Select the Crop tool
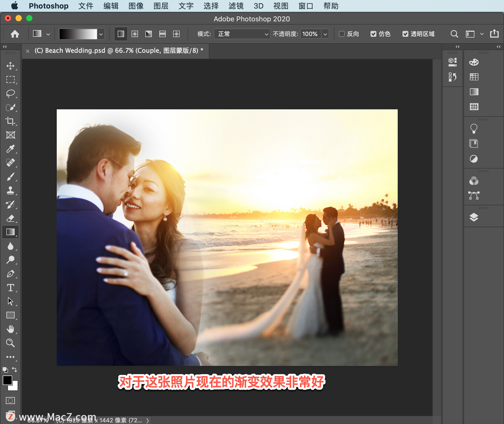The image size is (504, 424). pyautogui.click(x=10, y=121)
